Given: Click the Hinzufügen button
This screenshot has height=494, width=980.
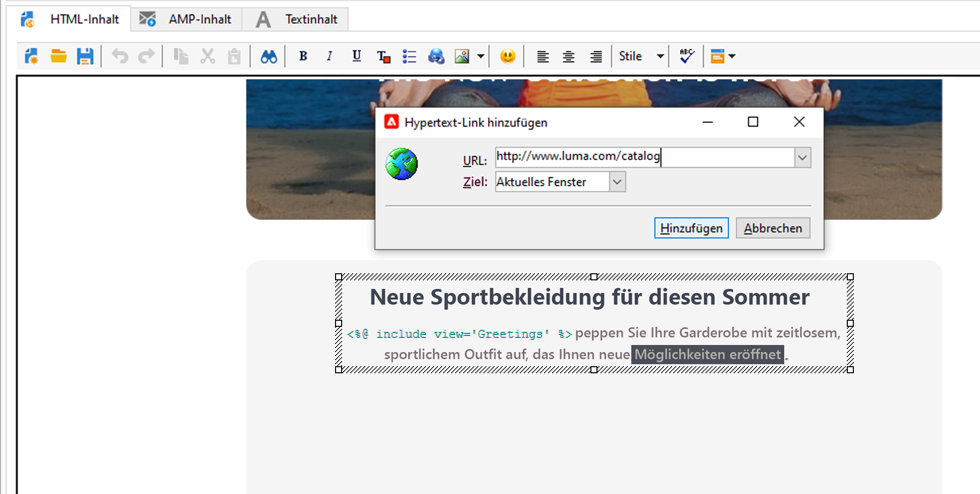Looking at the screenshot, I should (x=691, y=228).
